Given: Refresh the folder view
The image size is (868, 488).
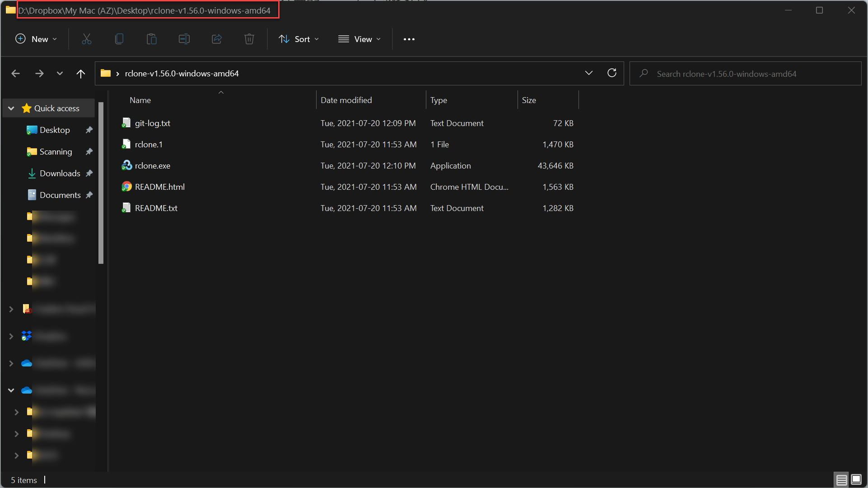Looking at the screenshot, I should [612, 73].
